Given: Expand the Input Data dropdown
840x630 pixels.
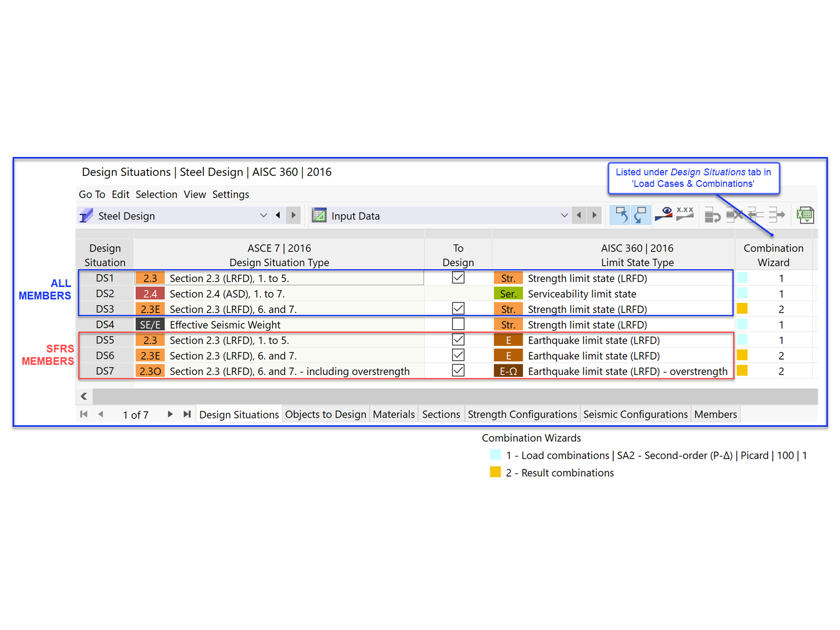Looking at the screenshot, I should point(564,215).
